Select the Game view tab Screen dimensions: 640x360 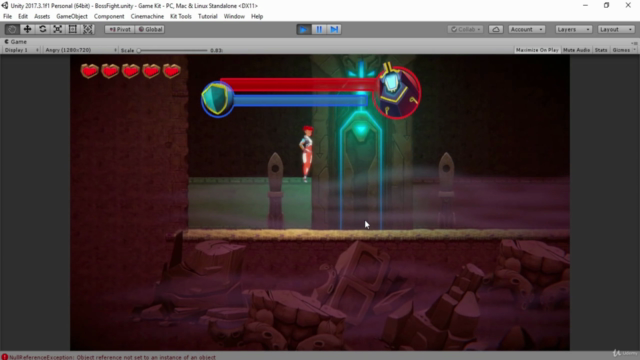(x=16, y=42)
